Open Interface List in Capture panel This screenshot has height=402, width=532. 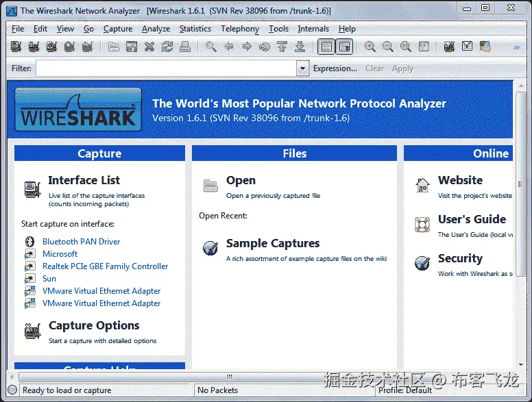point(84,180)
